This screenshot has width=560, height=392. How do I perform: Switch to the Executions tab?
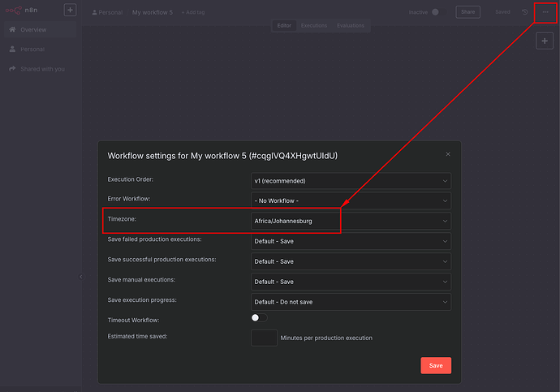tap(314, 26)
